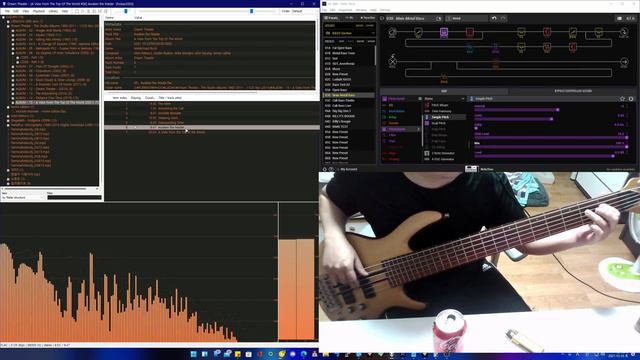Select the Reverb effect category

click(x=393, y=123)
